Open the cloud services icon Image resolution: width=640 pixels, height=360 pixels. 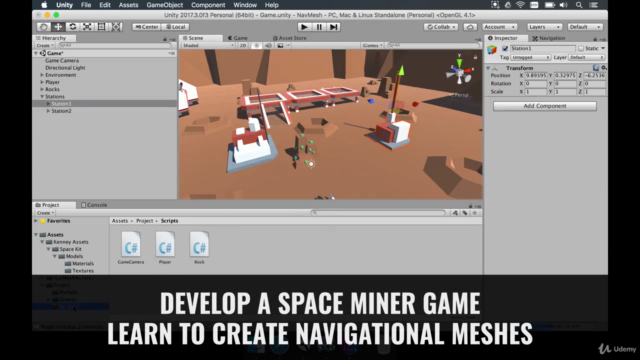coord(470,27)
